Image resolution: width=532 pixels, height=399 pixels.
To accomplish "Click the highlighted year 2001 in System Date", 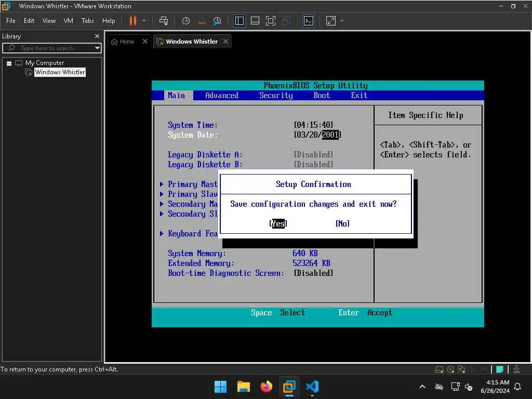I will pyautogui.click(x=330, y=135).
